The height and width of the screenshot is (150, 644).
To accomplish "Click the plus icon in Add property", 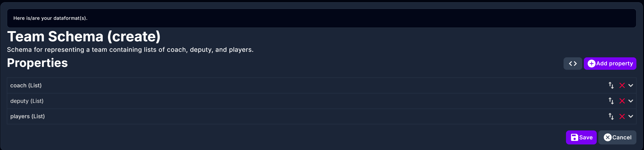I will click(x=591, y=64).
